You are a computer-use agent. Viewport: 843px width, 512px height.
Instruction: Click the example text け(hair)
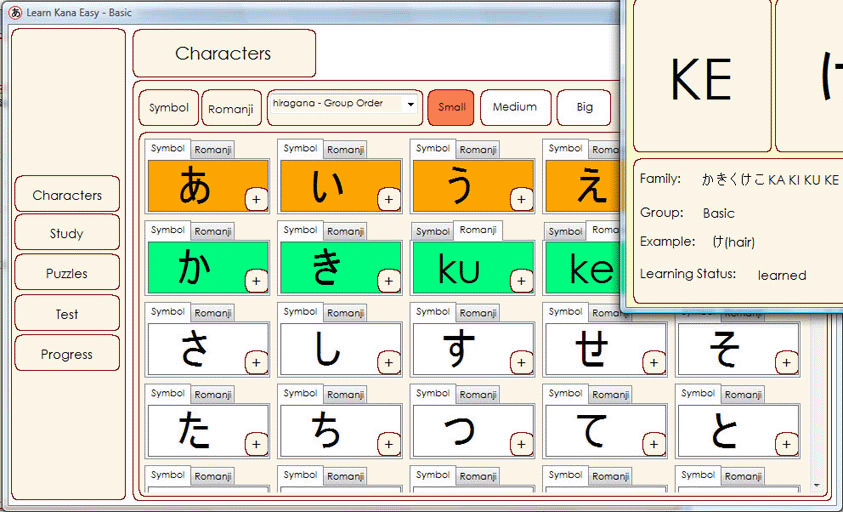(733, 242)
